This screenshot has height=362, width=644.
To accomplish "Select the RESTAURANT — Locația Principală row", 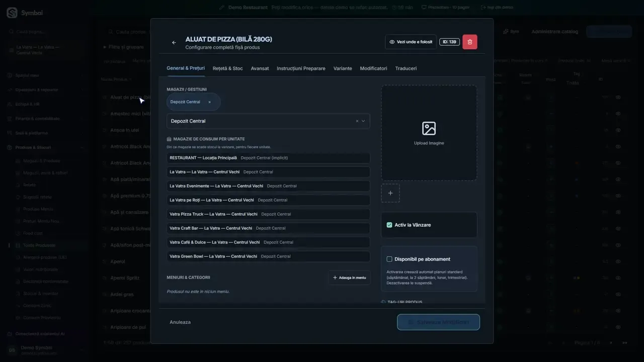I will click(268, 158).
